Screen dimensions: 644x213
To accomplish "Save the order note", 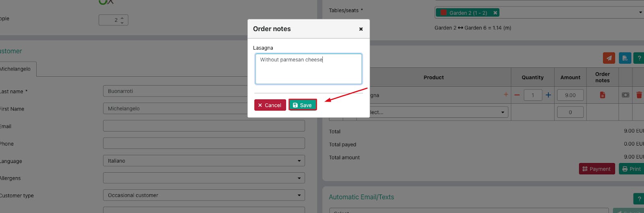I will tap(303, 105).
